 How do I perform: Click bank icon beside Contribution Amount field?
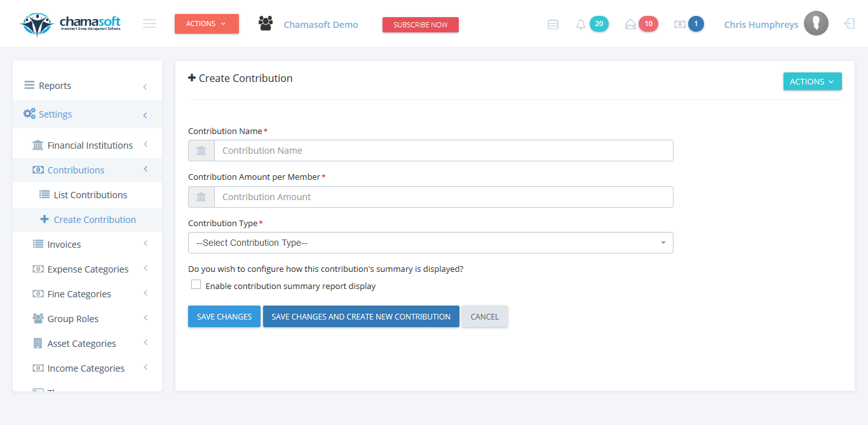201,197
